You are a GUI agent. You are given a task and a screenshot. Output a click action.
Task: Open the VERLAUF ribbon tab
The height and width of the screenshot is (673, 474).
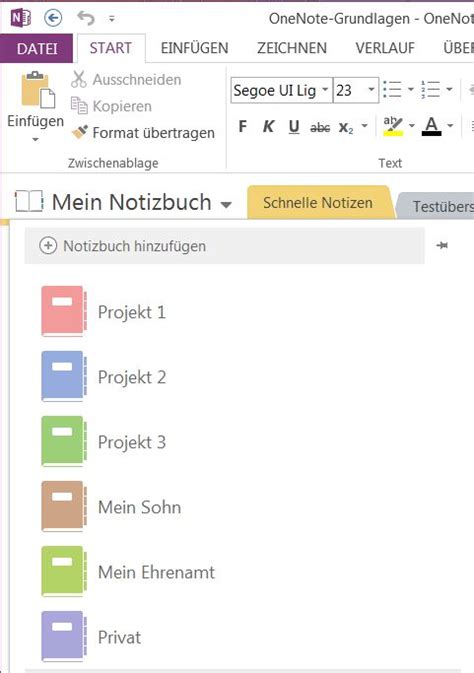tap(385, 48)
